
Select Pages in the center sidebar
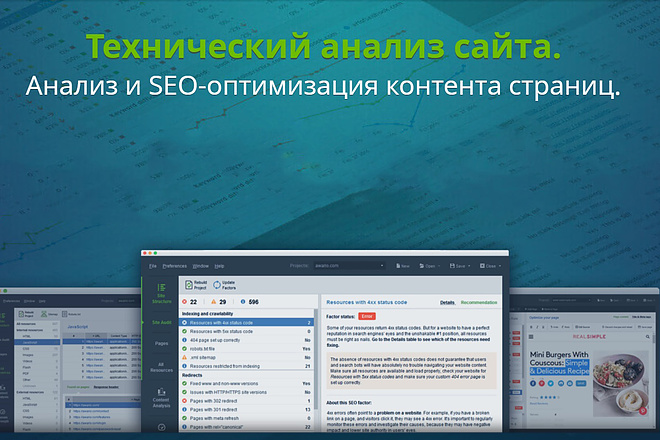point(162,344)
